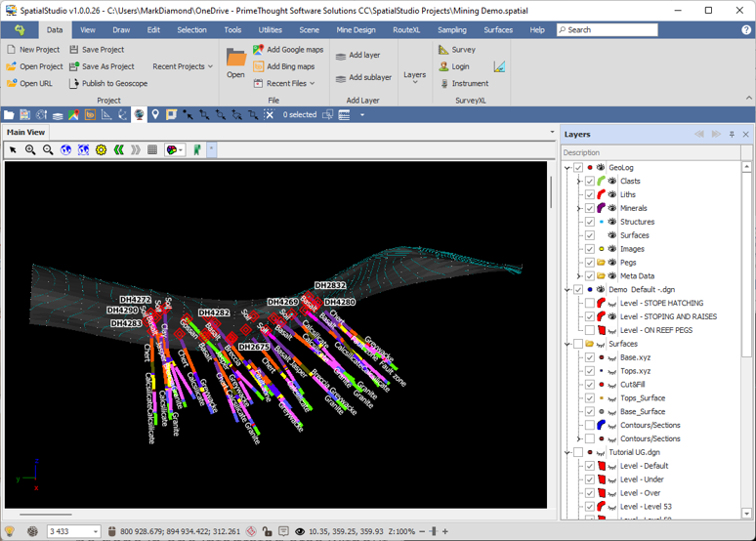Pin the Layers panel
The height and width of the screenshot is (541, 756).
click(x=732, y=135)
